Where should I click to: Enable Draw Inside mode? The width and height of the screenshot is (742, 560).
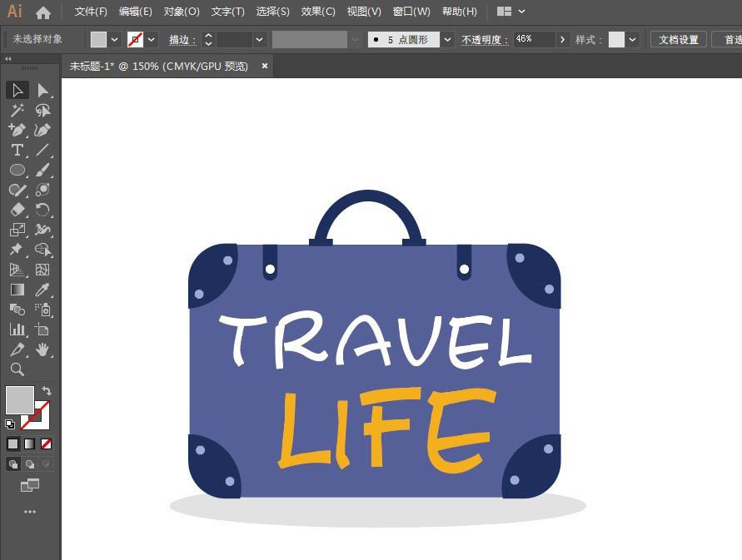(x=46, y=464)
